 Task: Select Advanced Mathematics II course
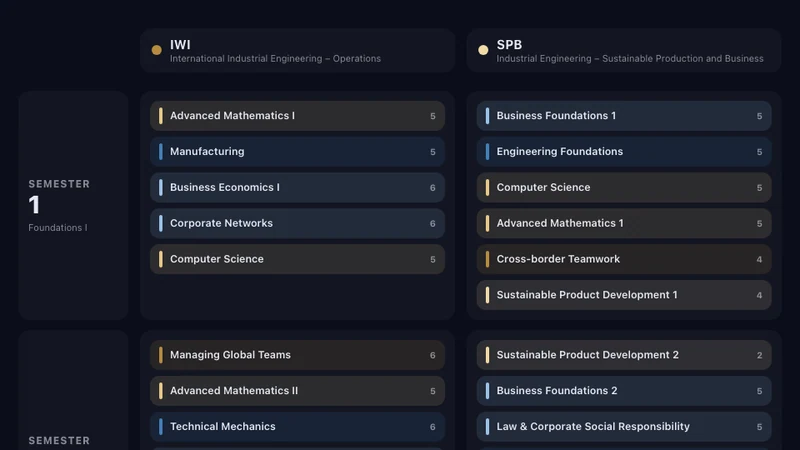click(297, 390)
